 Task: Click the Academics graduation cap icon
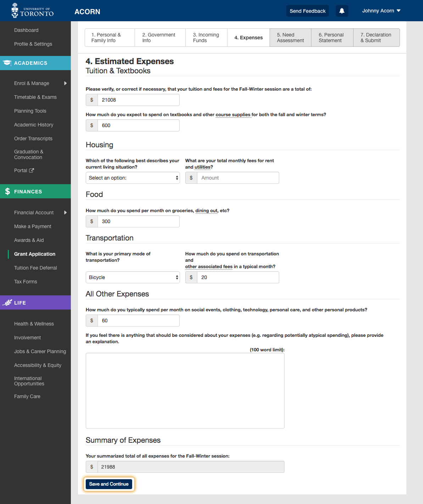[x=7, y=63]
